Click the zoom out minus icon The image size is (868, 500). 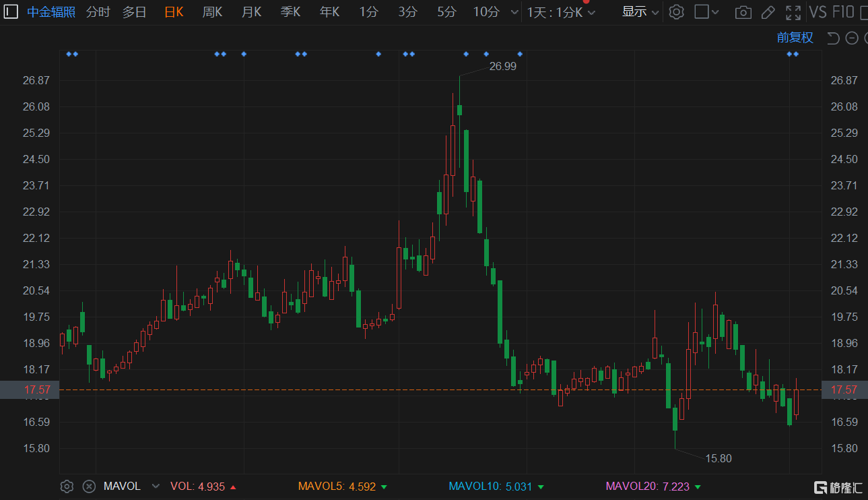(x=851, y=38)
